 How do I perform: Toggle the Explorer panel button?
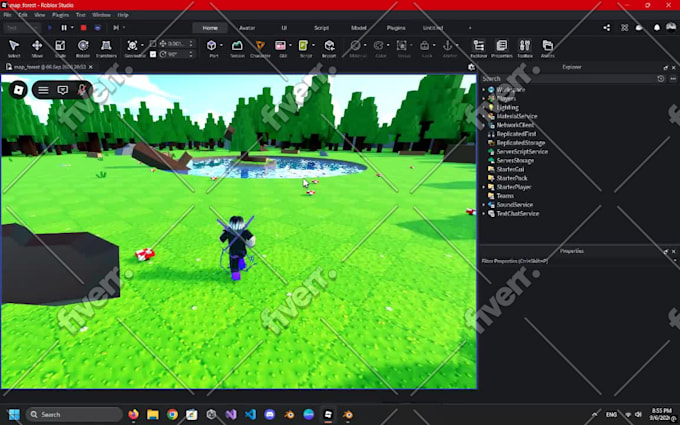[x=479, y=48]
